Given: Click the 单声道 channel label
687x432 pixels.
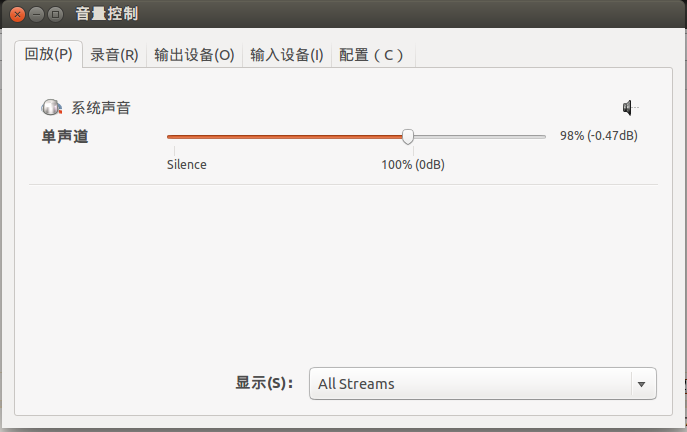Looking at the screenshot, I should coord(65,137).
